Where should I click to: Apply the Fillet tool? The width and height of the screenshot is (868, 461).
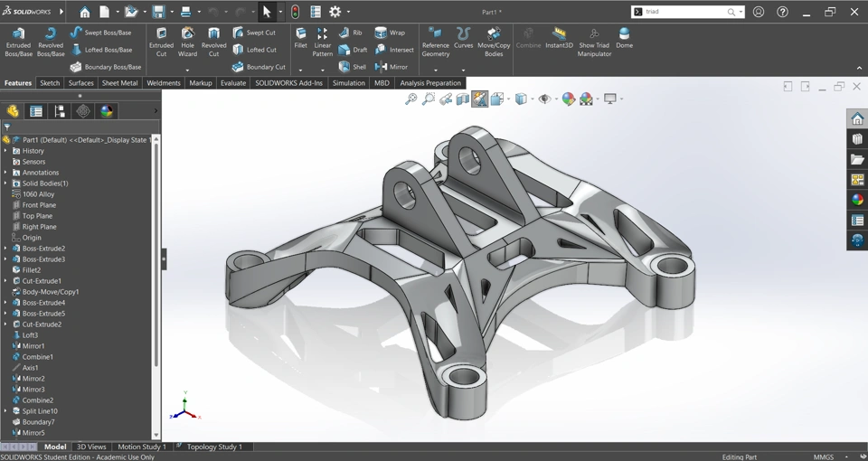(300, 38)
